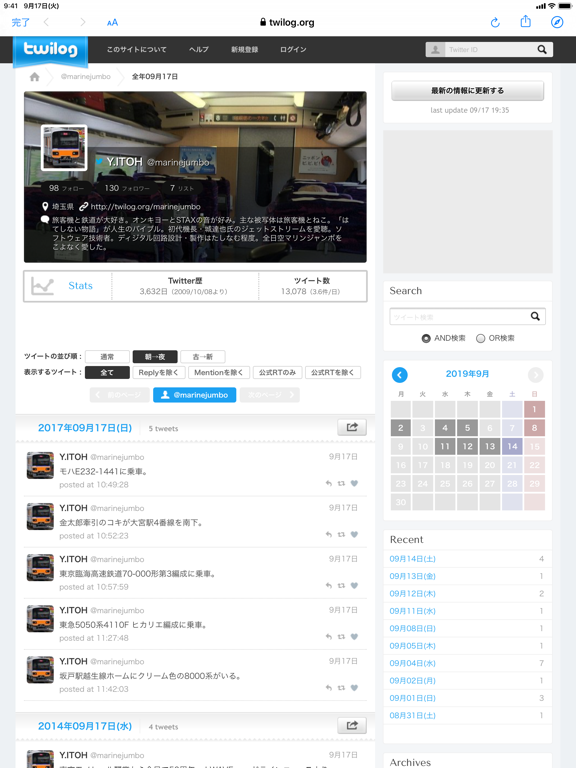This screenshot has width=576, height=768.
Task: Open the ログイン menu item
Action: (293, 49)
